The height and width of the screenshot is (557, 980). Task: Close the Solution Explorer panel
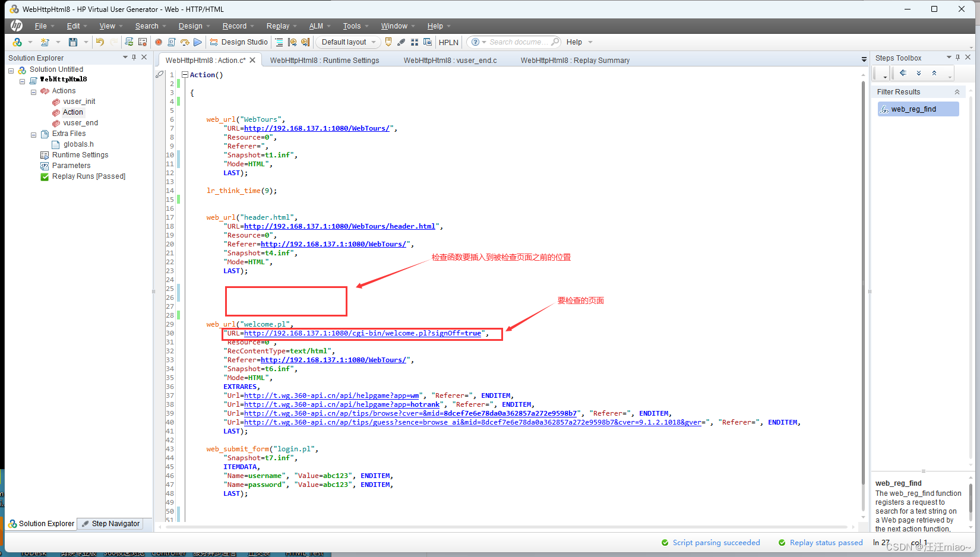pyautogui.click(x=144, y=58)
